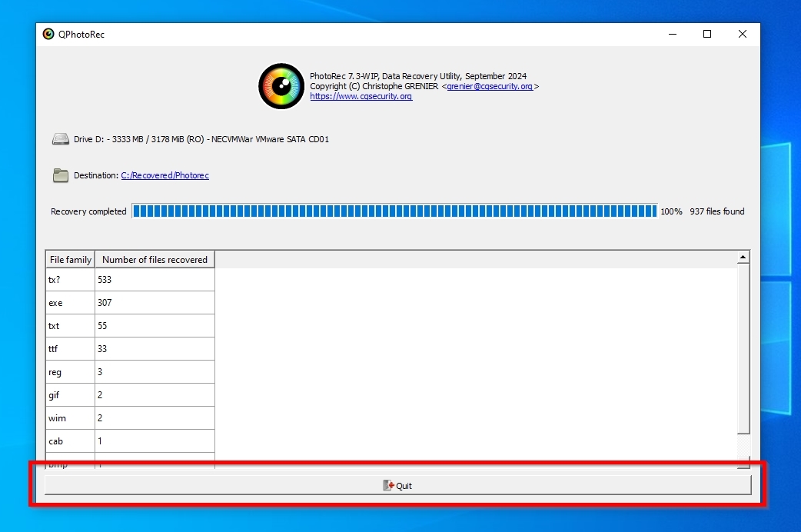Click the 533 files recovered cell
The width and height of the screenshot is (801, 532).
[155, 280]
